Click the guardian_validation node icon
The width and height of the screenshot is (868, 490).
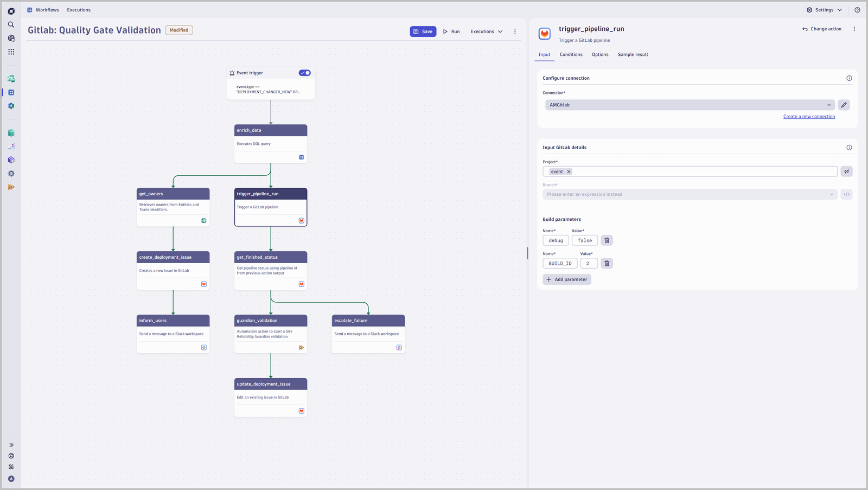(x=302, y=347)
